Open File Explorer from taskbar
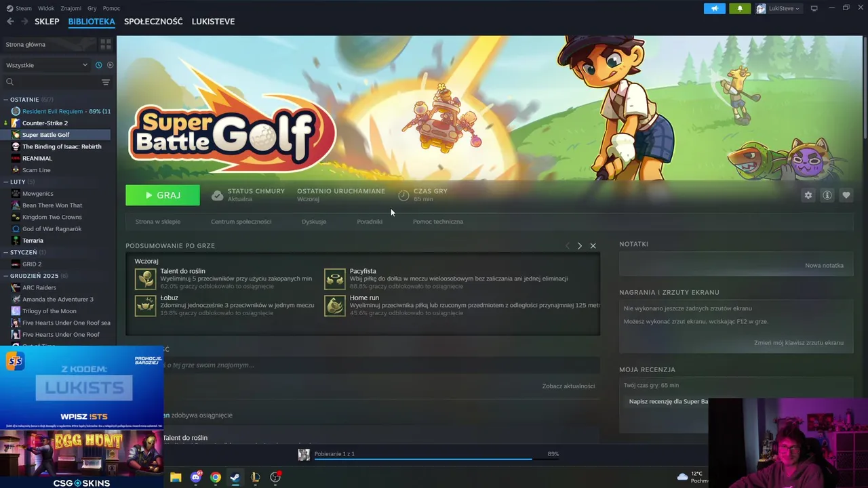The width and height of the screenshot is (868, 488). [x=176, y=477]
